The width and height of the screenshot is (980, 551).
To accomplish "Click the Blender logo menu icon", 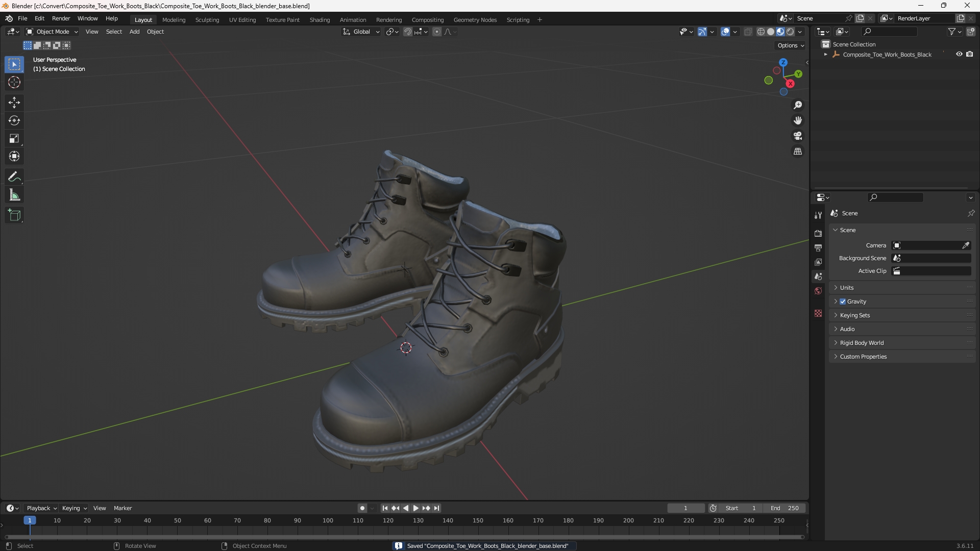I will (x=9, y=18).
